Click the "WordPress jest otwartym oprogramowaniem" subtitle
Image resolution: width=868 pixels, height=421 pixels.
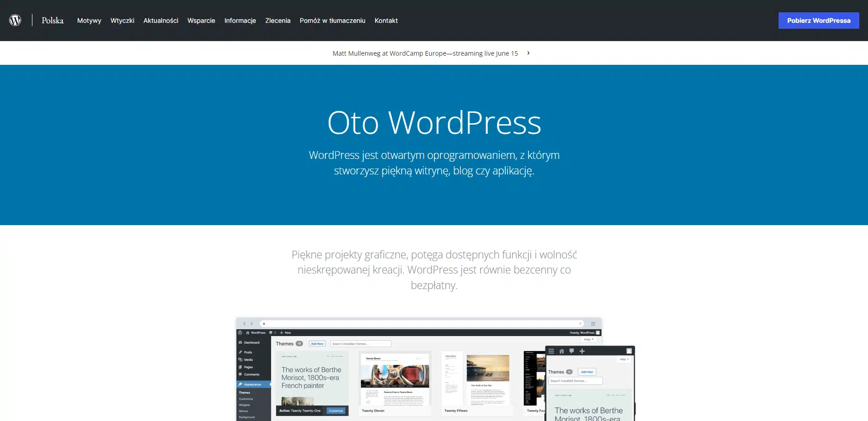[x=434, y=163]
